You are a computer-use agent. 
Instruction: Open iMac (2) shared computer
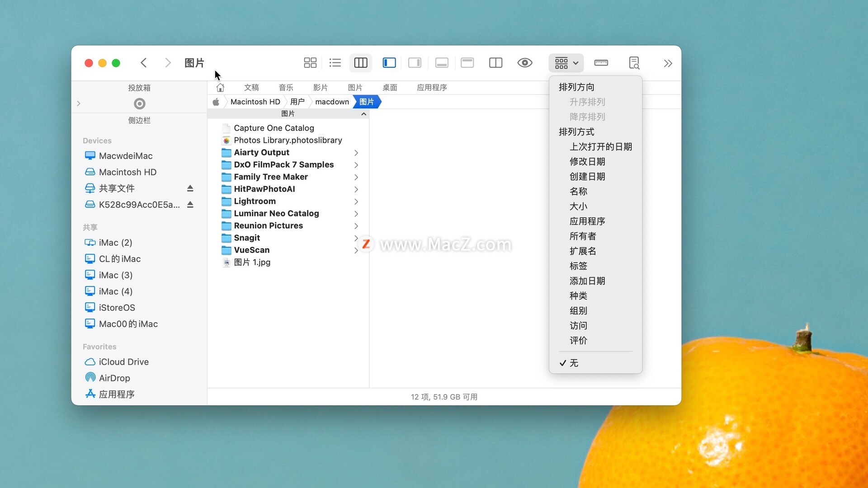click(x=108, y=243)
